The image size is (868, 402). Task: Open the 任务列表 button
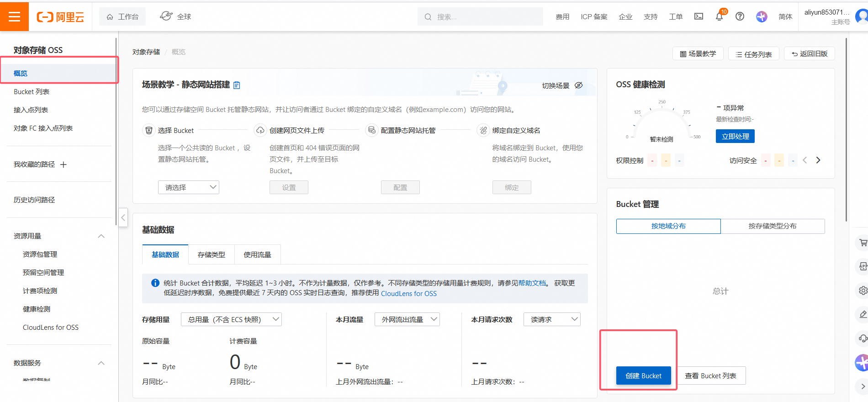coord(754,54)
